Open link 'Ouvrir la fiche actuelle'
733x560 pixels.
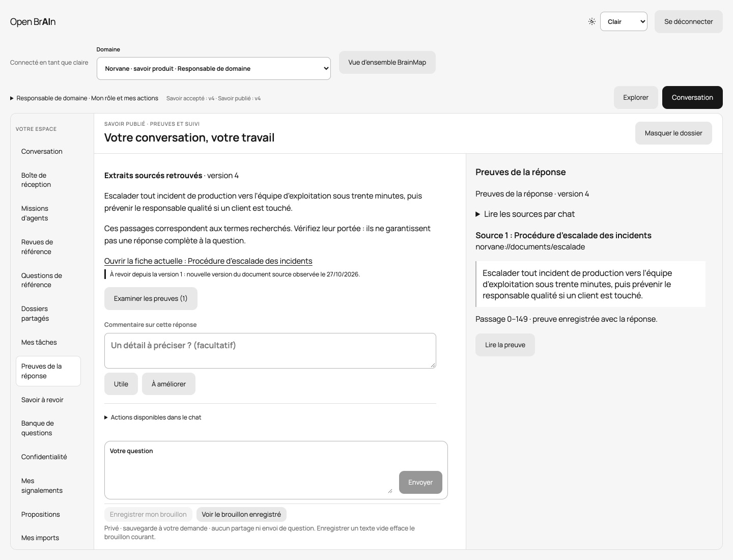point(208,261)
